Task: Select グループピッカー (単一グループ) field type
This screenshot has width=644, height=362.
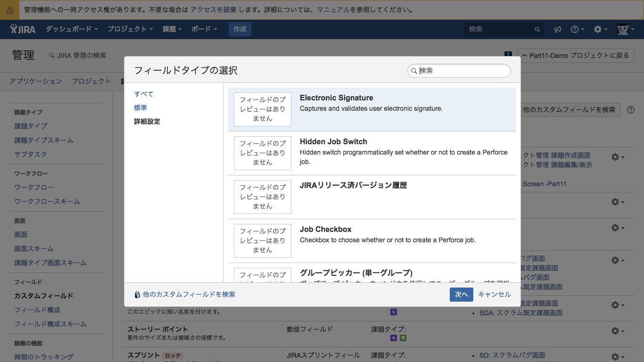Action: coord(372,273)
